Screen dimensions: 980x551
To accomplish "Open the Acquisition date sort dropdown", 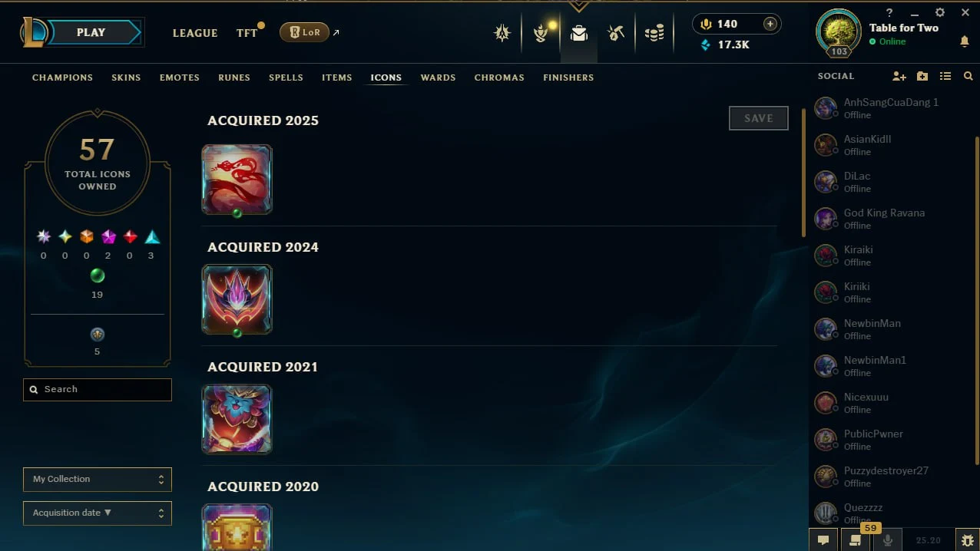I will (x=98, y=513).
